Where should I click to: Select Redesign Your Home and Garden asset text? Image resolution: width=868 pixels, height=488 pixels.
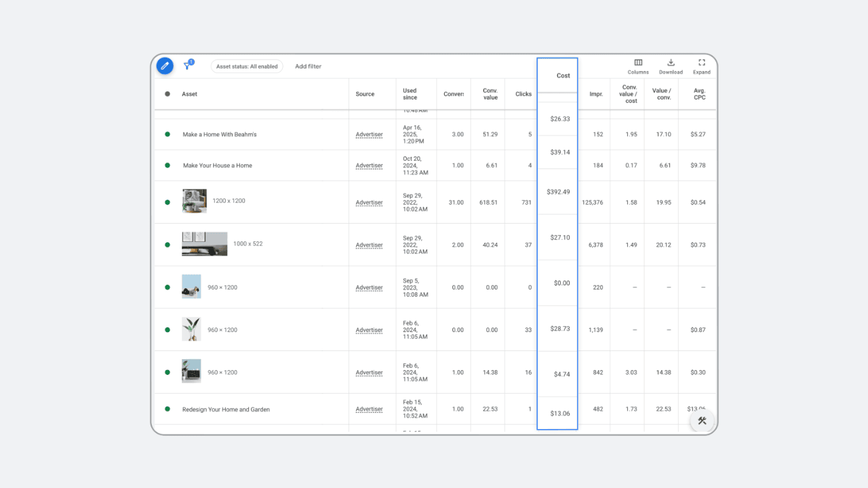(x=226, y=409)
